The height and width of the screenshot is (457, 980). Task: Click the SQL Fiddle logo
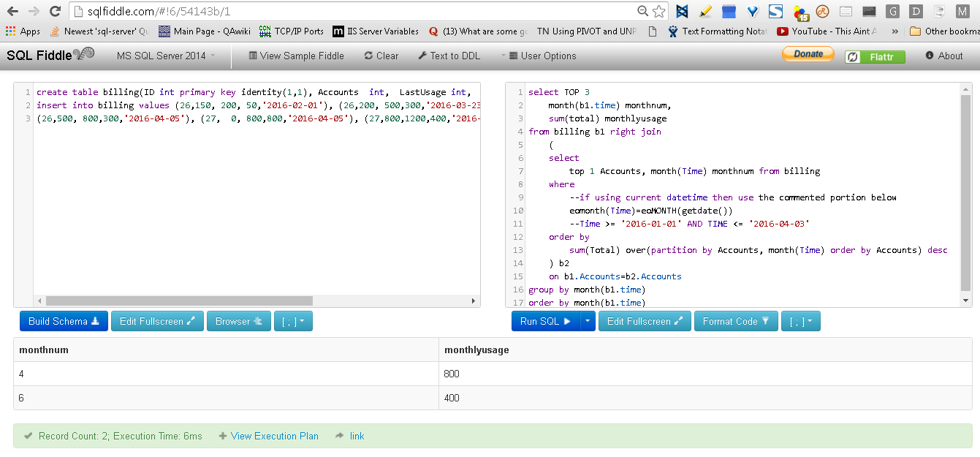[50, 55]
